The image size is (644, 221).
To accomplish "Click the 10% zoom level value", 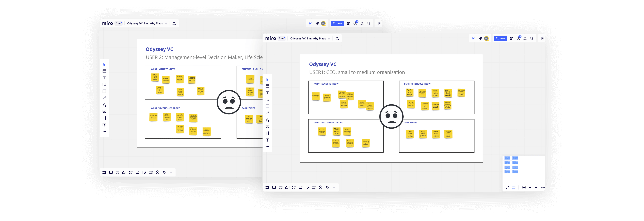I will pyautogui.click(x=543, y=188).
